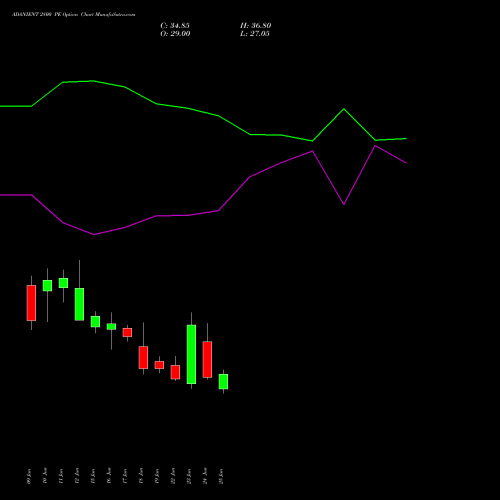Viewport: 500px width, 500px height.
Task: Click the open value O: 29.00
Action: tap(175, 34)
